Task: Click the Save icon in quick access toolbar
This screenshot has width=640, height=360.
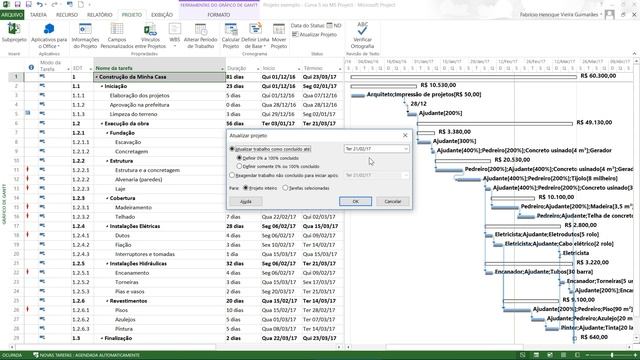Action: click(x=18, y=4)
